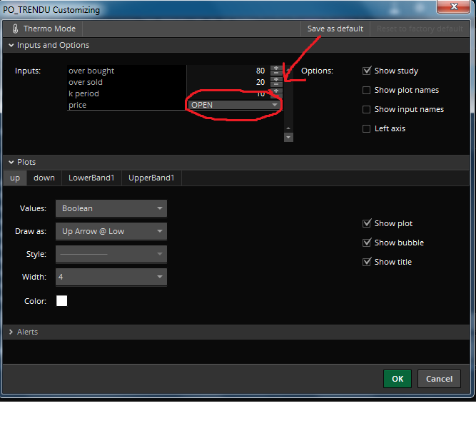Expand the Alerts section
The width and height of the screenshot is (476, 448).
pos(27,332)
